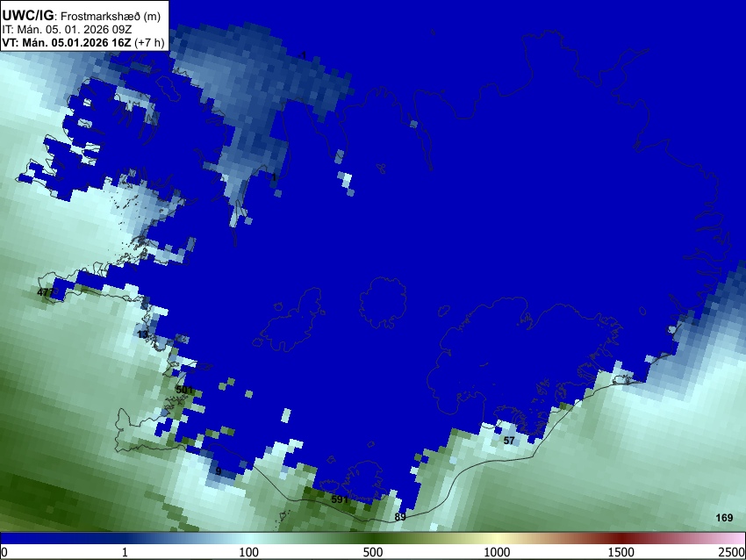
Task: Click the 'UWC/IG: Frostmarkshæð (m)' title text
Action: [81, 16]
